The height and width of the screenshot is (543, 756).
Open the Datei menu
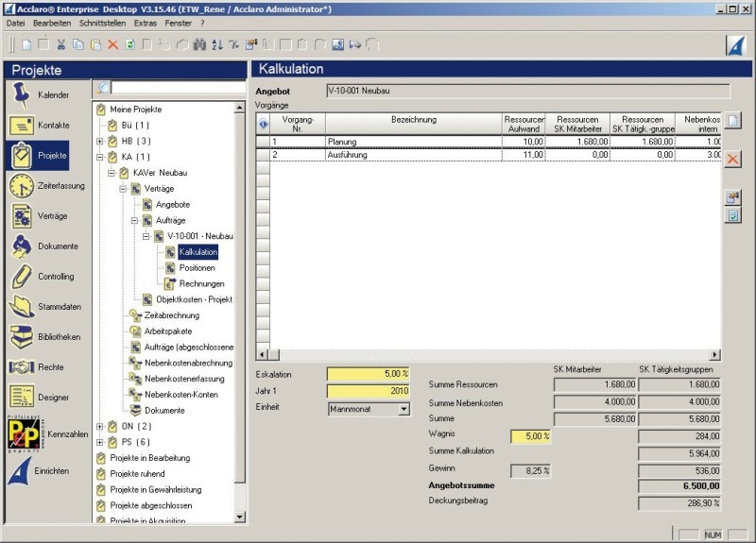click(15, 23)
